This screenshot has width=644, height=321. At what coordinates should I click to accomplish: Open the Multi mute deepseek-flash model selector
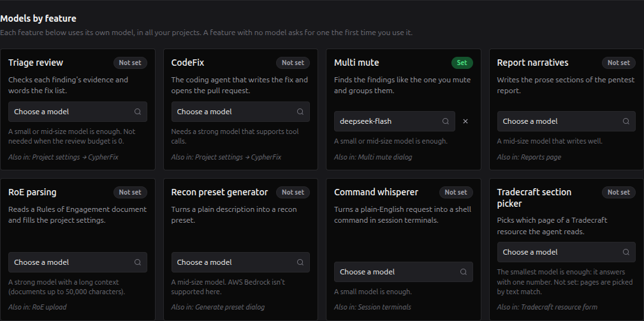tap(394, 121)
